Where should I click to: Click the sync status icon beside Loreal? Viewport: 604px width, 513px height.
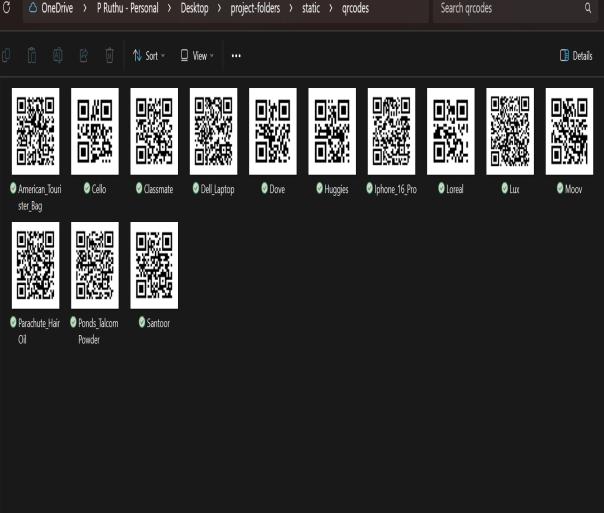tap(441, 188)
